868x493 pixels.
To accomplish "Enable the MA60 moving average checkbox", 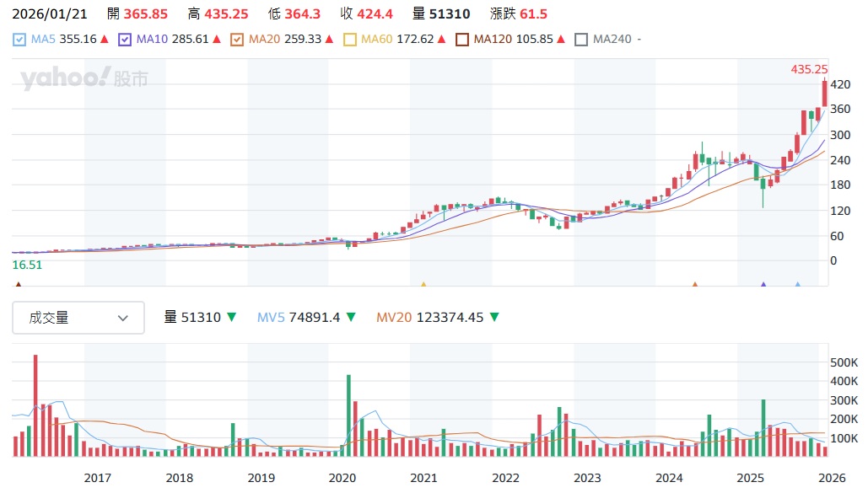I will 350,40.
